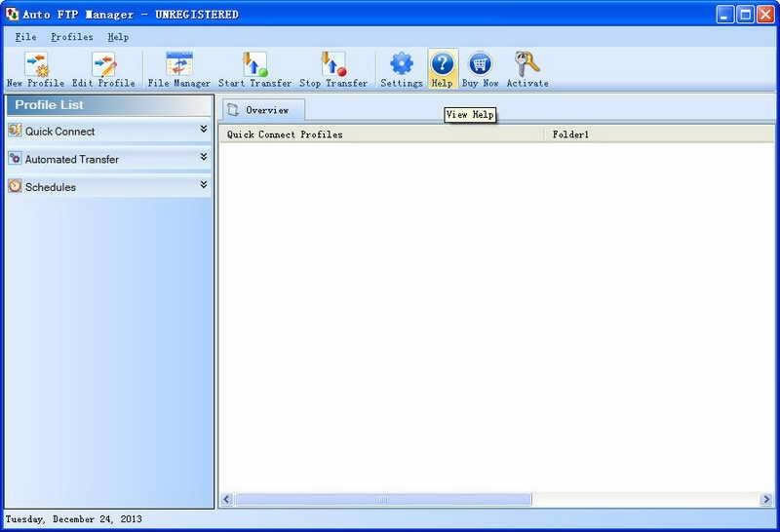
Task: Sort by Quick Connect Profiles column header
Action: pos(380,134)
